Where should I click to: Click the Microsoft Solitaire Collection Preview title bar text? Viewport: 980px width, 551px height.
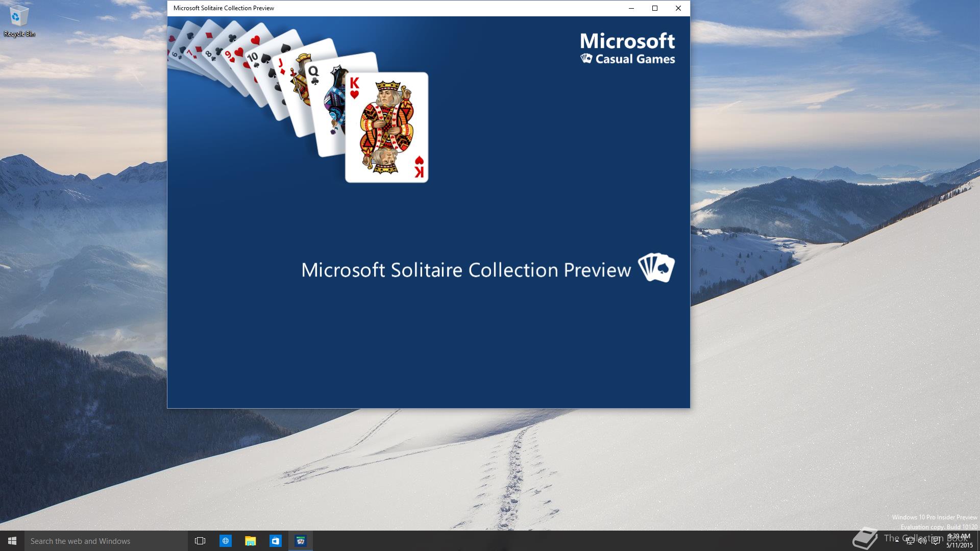coord(224,8)
